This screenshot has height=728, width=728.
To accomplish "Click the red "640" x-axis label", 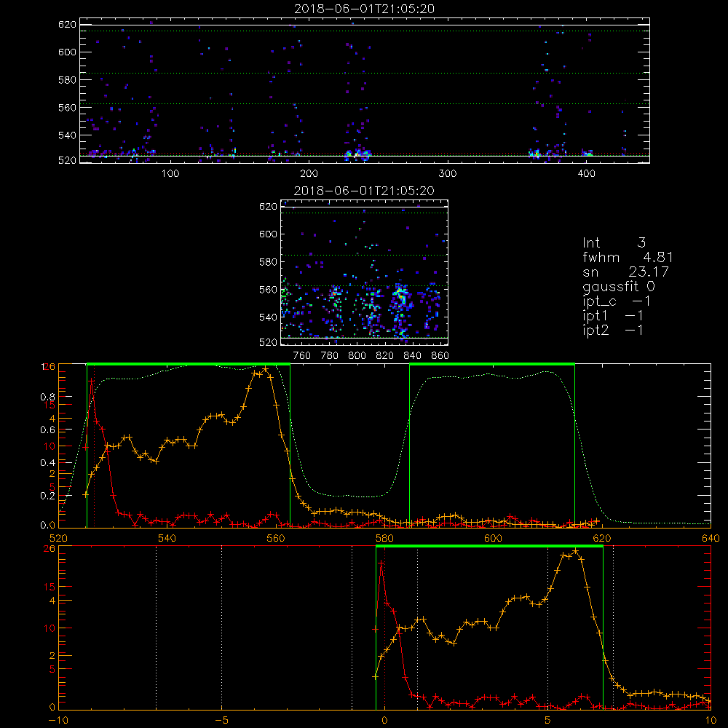I will point(711,538).
